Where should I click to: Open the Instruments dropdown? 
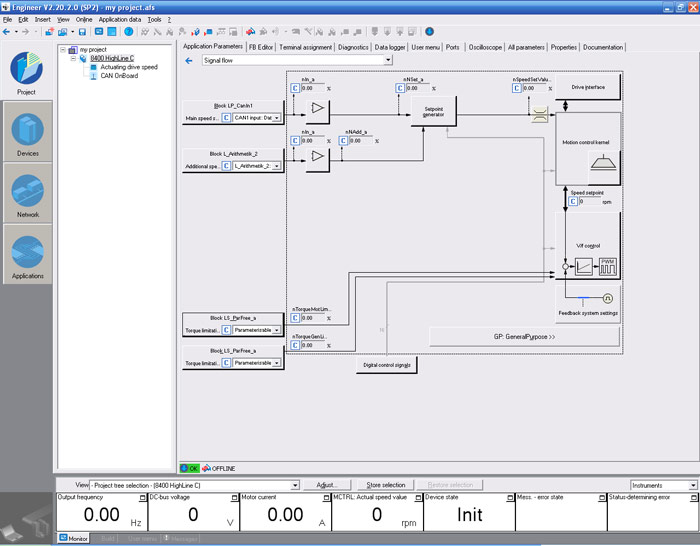[x=692, y=485]
